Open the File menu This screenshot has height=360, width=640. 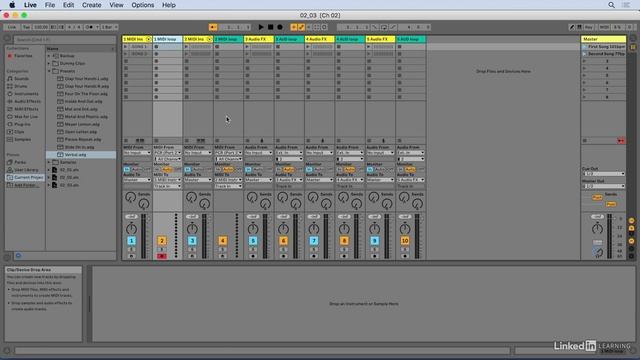tap(50, 5)
